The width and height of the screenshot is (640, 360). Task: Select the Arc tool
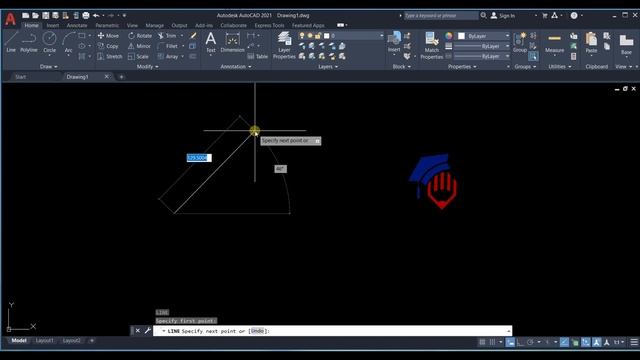68,42
